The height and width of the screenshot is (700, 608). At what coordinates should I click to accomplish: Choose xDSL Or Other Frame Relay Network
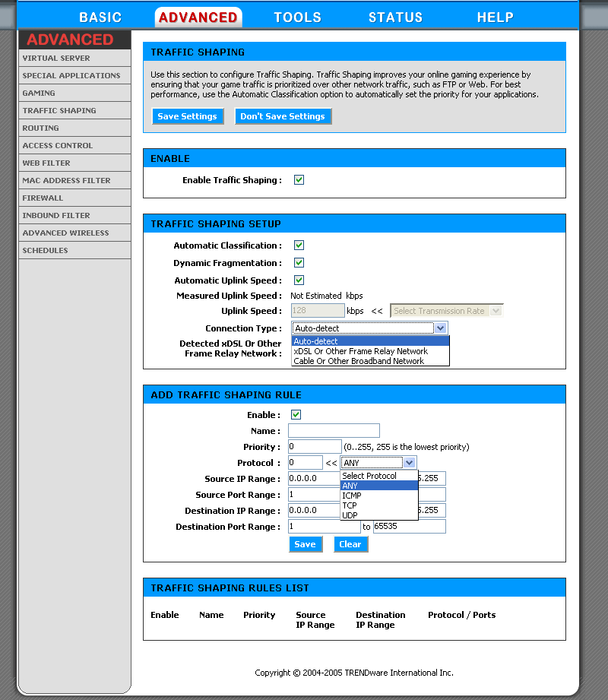(371, 351)
